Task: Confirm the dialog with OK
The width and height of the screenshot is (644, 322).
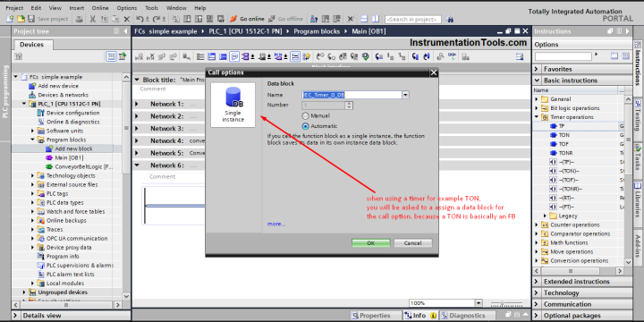Action: pyautogui.click(x=371, y=243)
